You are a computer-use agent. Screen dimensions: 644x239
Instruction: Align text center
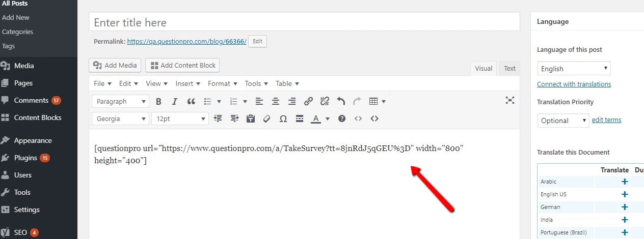(x=276, y=101)
